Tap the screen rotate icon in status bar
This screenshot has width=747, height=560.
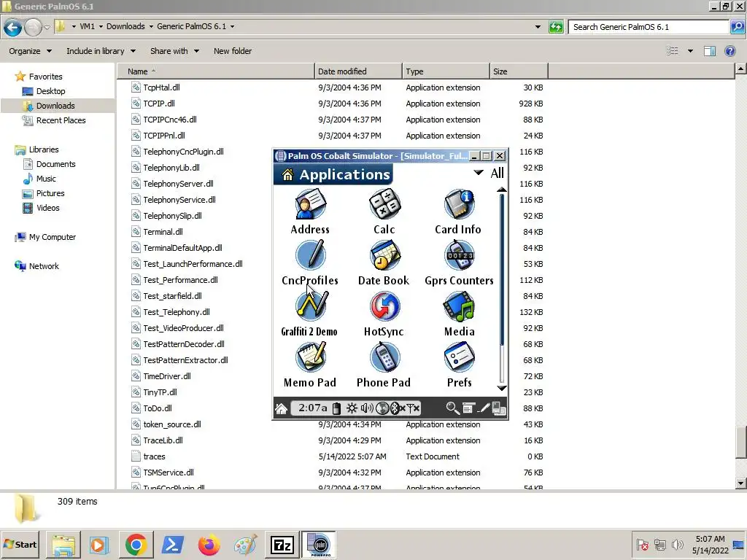point(499,408)
